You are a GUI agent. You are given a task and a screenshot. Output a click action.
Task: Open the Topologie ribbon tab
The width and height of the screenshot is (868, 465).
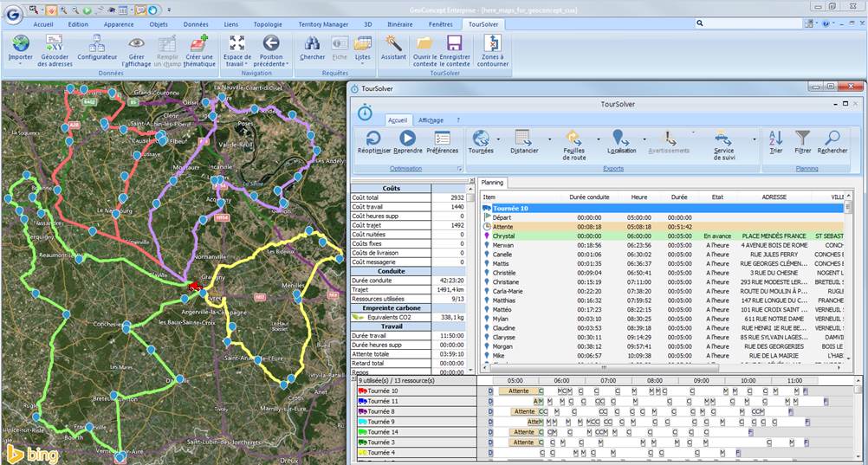[268, 24]
